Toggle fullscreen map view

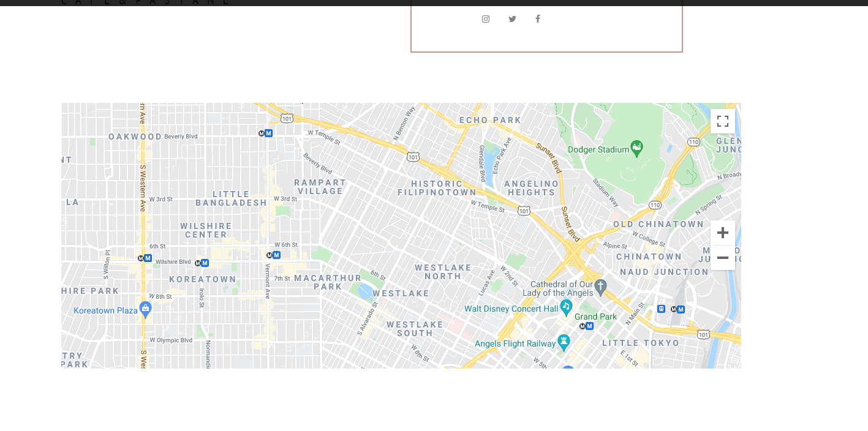[x=723, y=121]
